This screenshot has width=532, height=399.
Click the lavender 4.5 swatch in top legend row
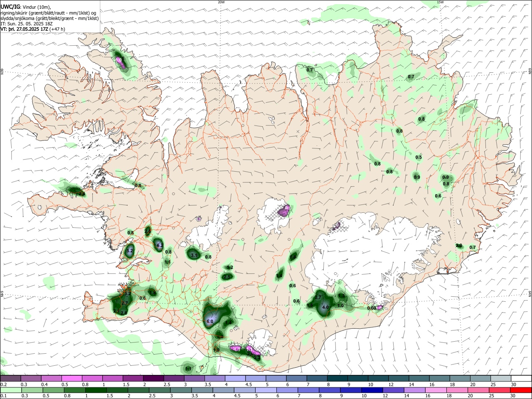(x=255, y=379)
